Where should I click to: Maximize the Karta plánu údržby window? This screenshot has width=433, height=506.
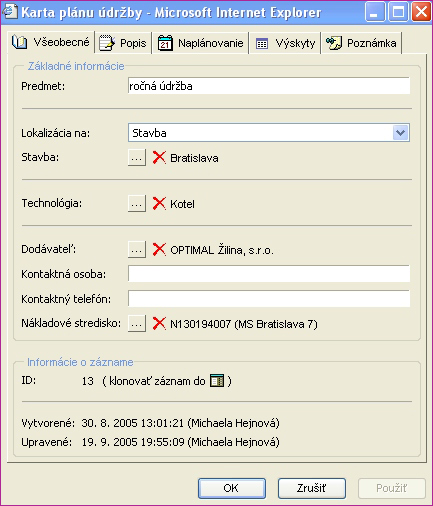coord(398,12)
